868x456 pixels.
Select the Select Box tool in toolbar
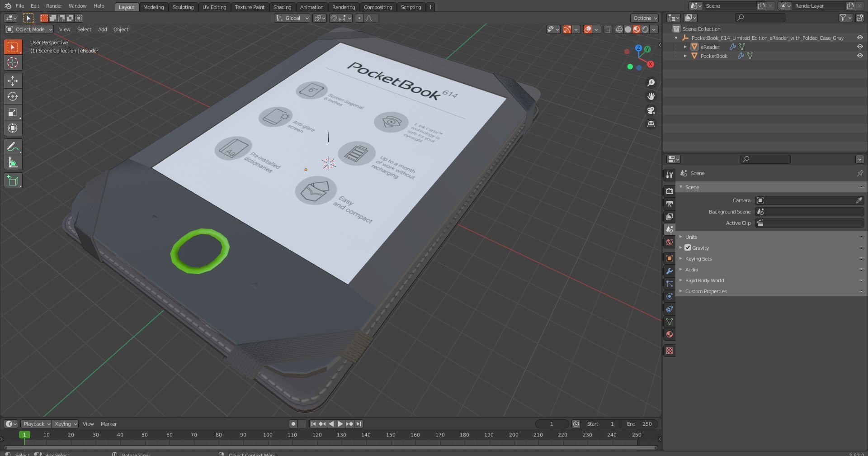(x=13, y=47)
